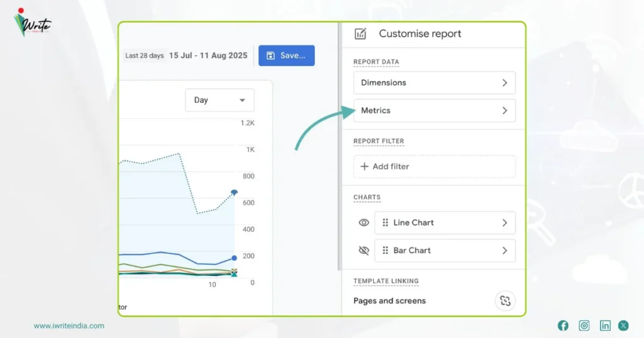
Task: Click the Save floppy disk icon
Action: (270, 55)
